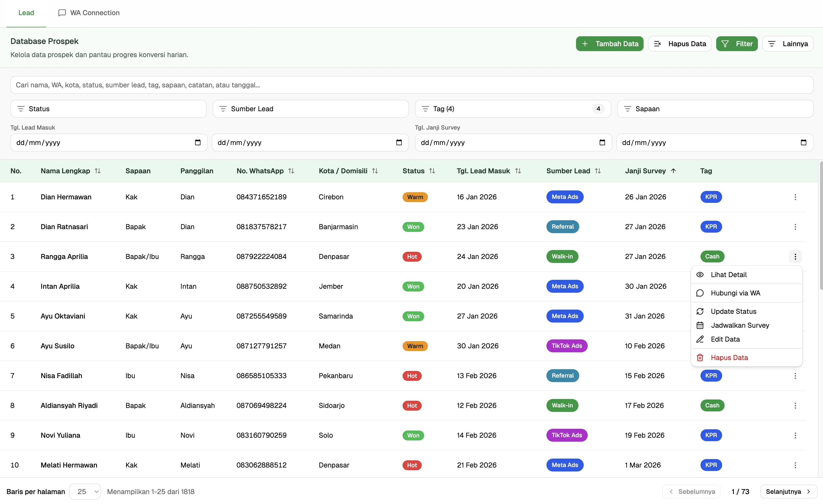The height and width of the screenshot is (504, 823).
Task: Open calendar picker for second Tgl. Lead Masuk date
Action: (399, 143)
